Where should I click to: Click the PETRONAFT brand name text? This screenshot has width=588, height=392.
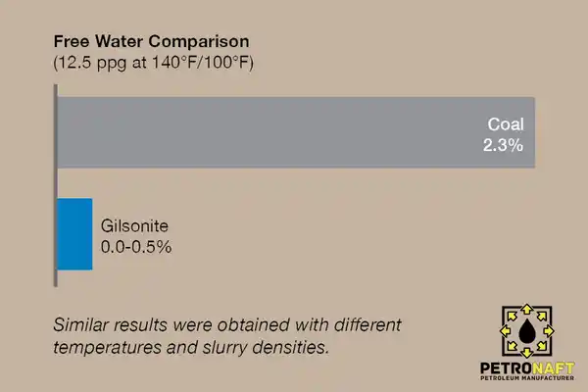click(x=527, y=367)
